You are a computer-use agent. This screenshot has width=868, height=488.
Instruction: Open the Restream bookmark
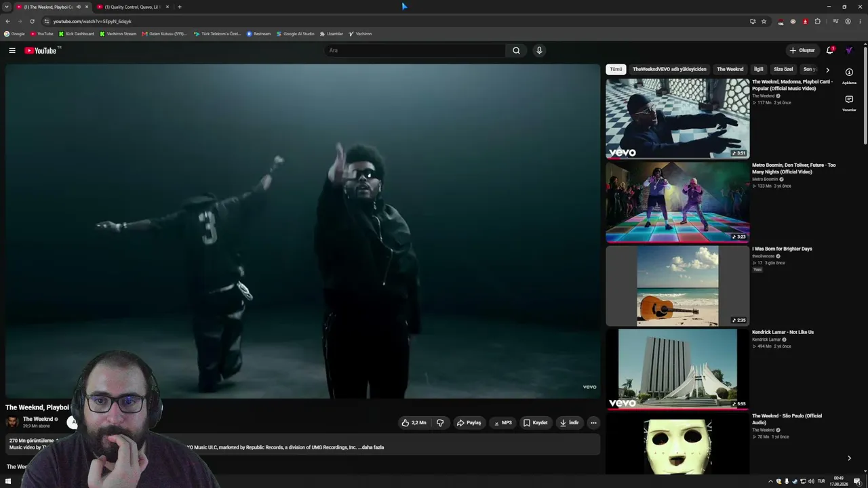(x=258, y=34)
